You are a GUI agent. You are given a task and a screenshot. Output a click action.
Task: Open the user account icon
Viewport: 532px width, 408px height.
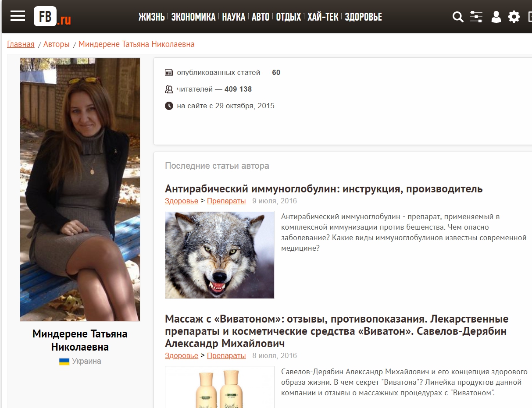click(x=496, y=17)
